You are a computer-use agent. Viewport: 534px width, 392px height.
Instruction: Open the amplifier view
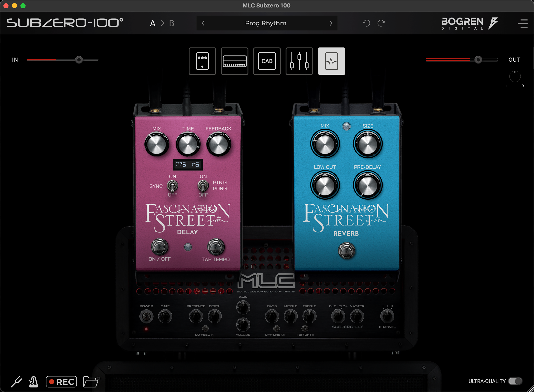click(x=234, y=61)
